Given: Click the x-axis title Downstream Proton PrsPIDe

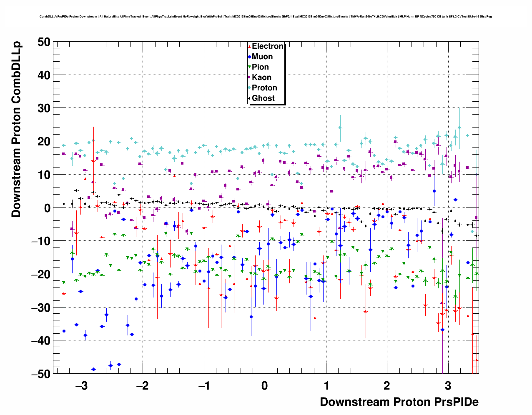Looking at the screenshot, I should [x=399, y=402].
